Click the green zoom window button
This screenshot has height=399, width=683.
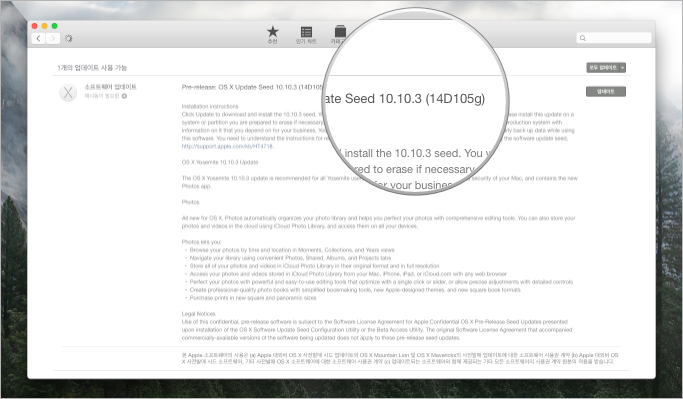(x=55, y=26)
